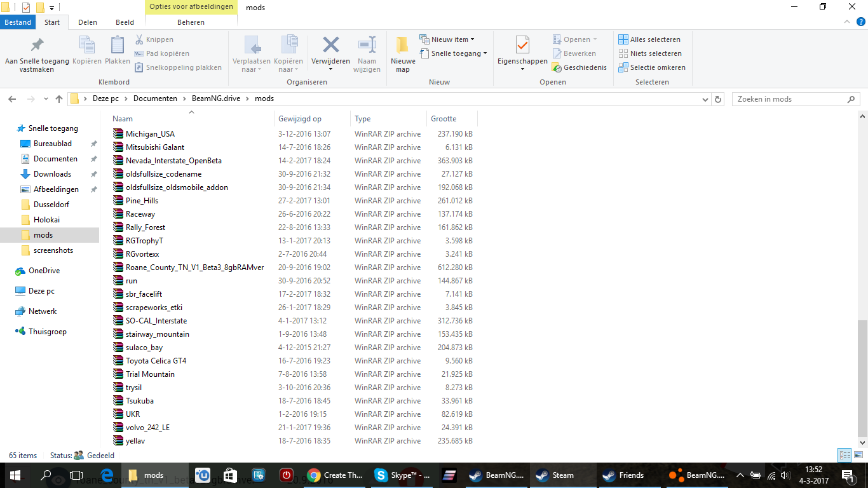
Task: Open recent locations dropdown arrow
Action: 46,100
